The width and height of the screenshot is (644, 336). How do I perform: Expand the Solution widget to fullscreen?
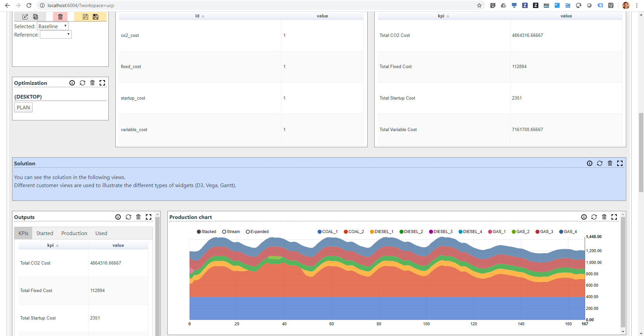[620, 163]
